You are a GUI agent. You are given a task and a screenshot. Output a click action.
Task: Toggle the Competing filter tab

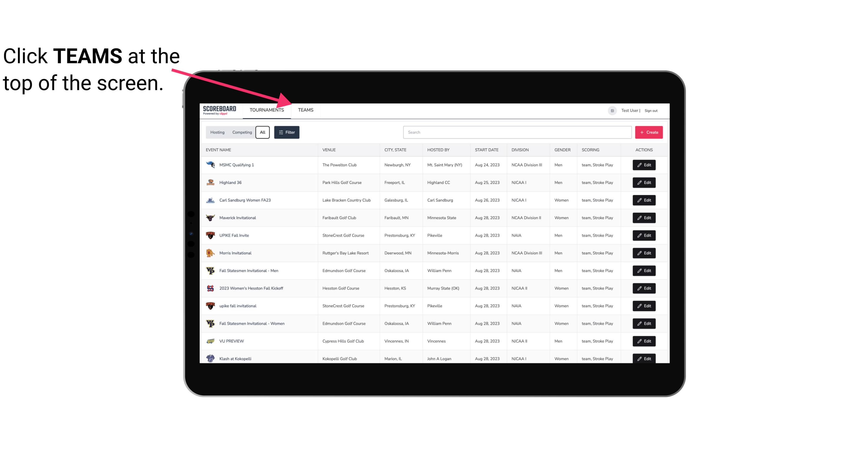pos(242,132)
